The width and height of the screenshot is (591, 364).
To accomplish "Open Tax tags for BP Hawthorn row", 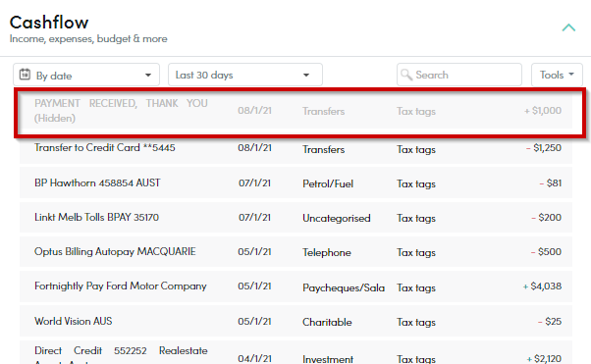I will click(x=415, y=183).
